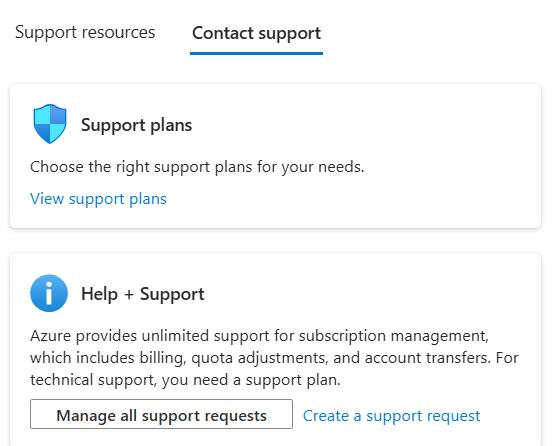Click the plus sign in Help + Support heading
Screen dimensions: 557x446
pos(129,294)
